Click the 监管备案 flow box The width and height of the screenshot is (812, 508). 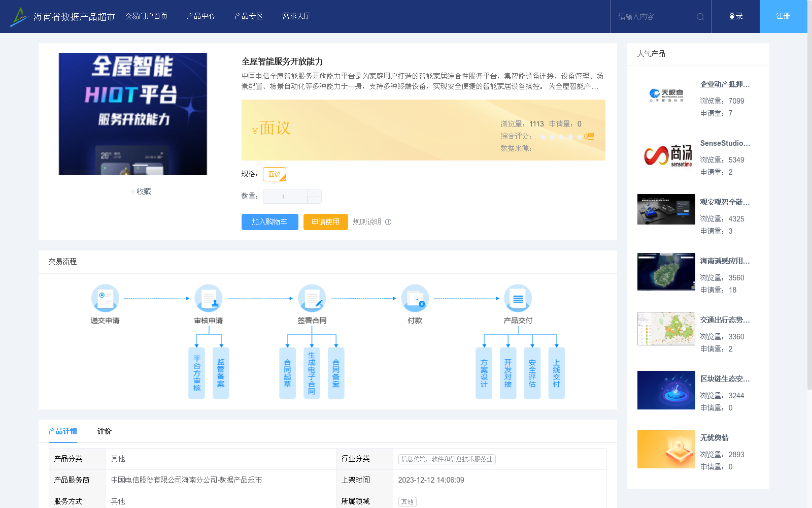[221, 373]
